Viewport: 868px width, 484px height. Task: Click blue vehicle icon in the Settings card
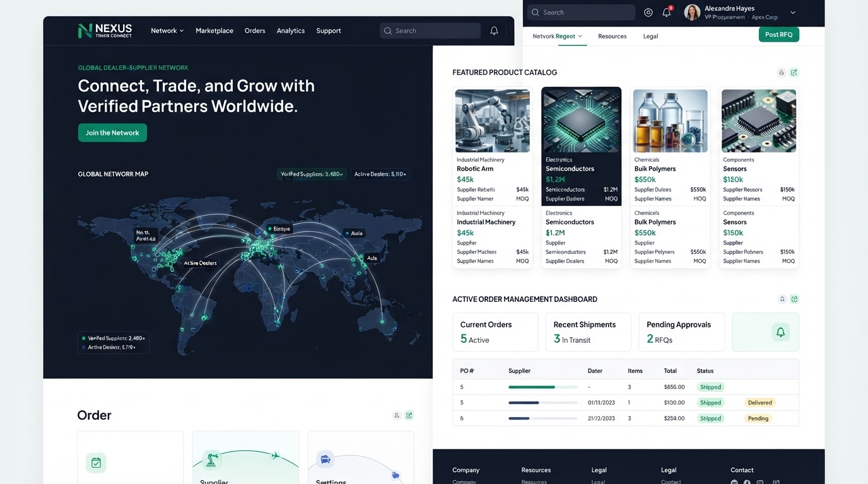325,459
